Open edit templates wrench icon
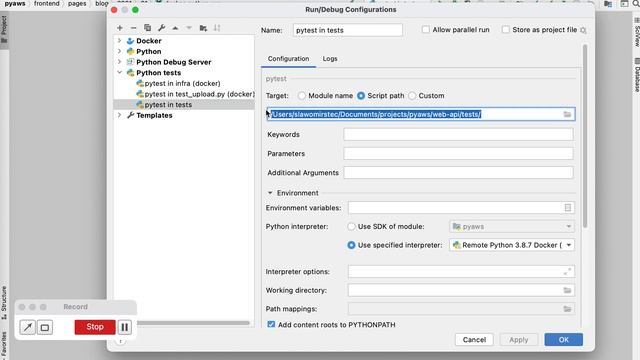The height and width of the screenshot is (360, 640). 161,28
